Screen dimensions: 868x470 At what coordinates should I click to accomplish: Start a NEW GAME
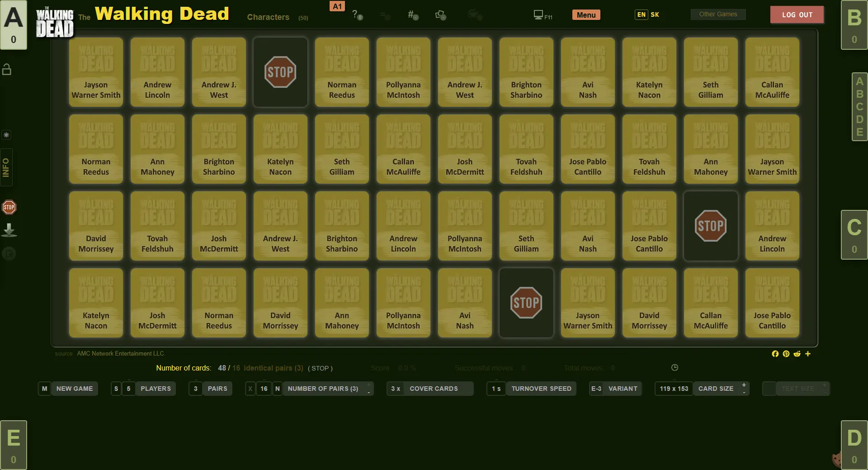pos(74,389)
